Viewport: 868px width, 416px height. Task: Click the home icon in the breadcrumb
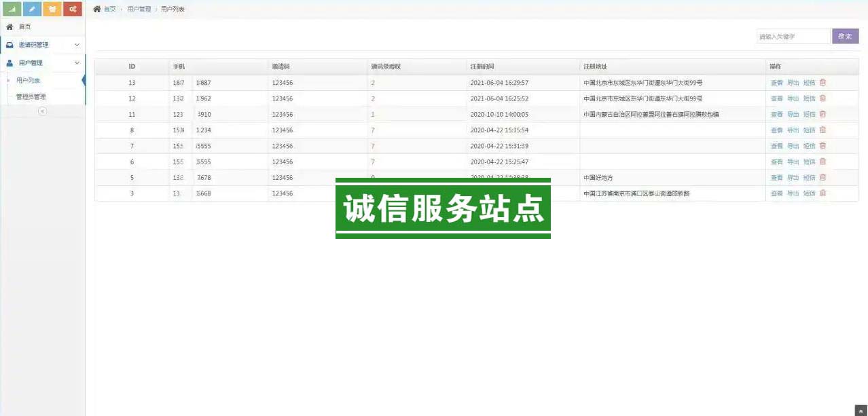pyautogui.click(x=97, y=9)
